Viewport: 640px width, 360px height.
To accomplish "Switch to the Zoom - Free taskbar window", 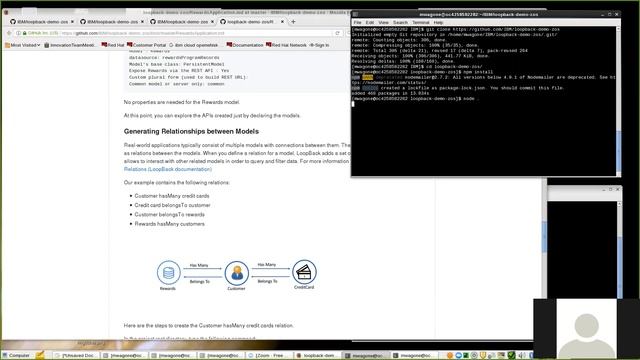I will [268, 356].
